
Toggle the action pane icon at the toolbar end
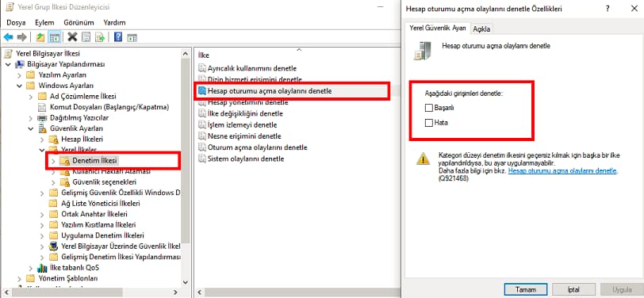(132, 37)
